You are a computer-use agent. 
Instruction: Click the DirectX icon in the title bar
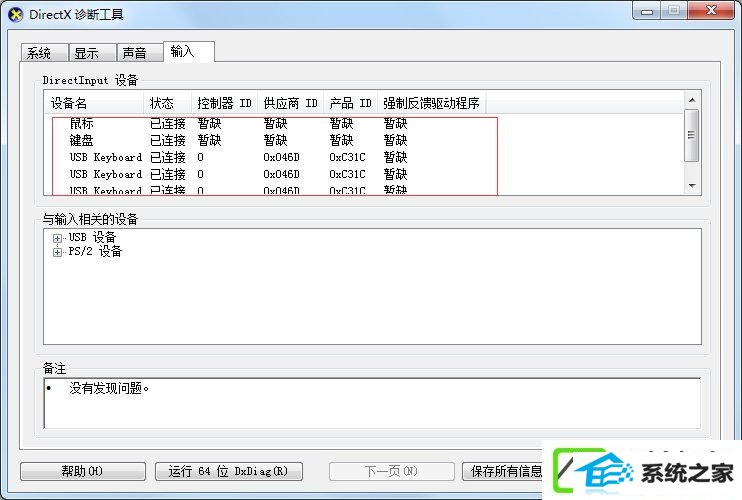pos(16,15)
